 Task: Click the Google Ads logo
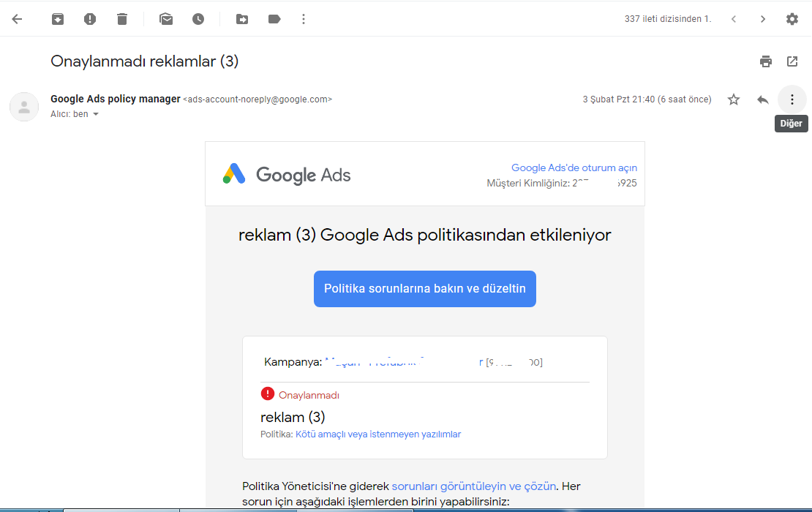point(286,175)
